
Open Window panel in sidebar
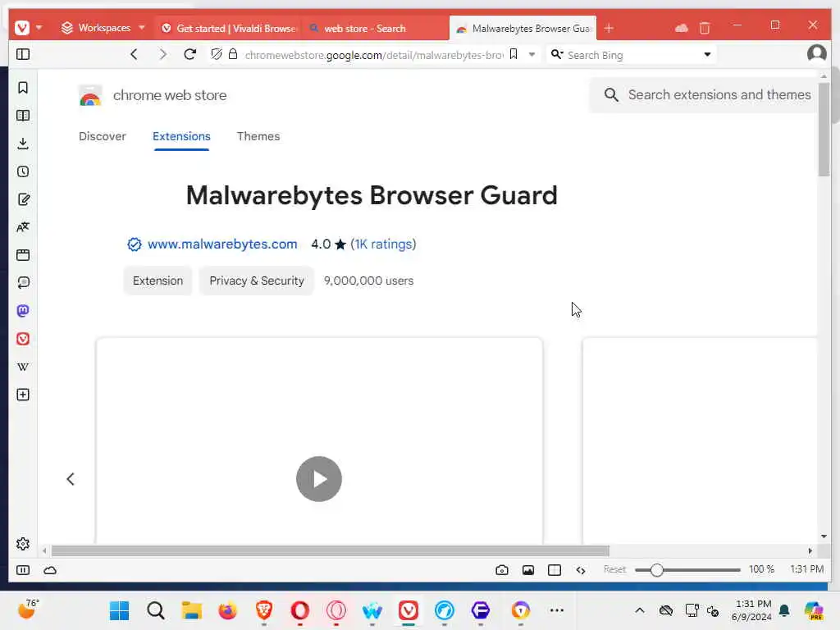(23, 255)
